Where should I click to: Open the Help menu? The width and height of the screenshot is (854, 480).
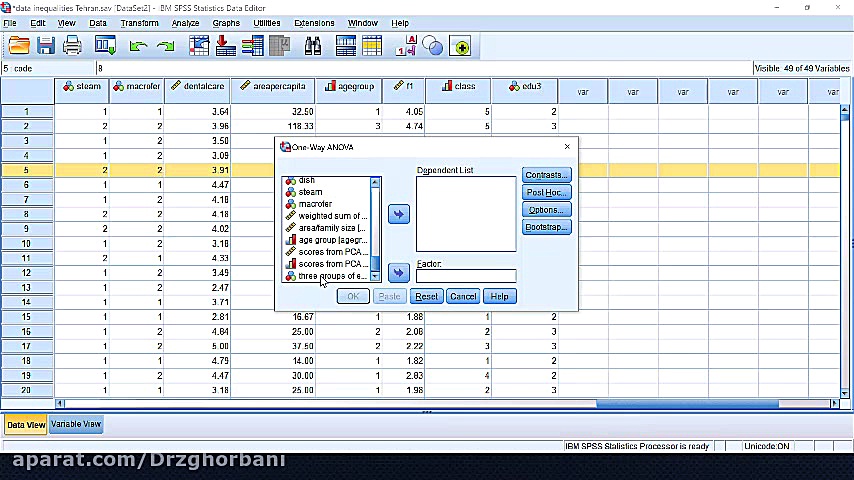(400, 23)
